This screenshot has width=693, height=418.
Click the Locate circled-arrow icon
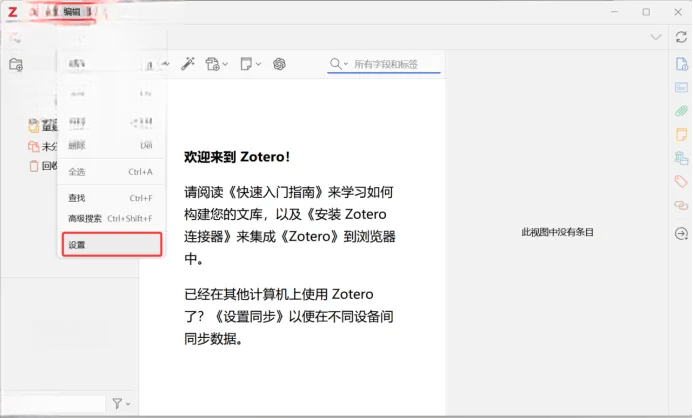tap(681, 233)
